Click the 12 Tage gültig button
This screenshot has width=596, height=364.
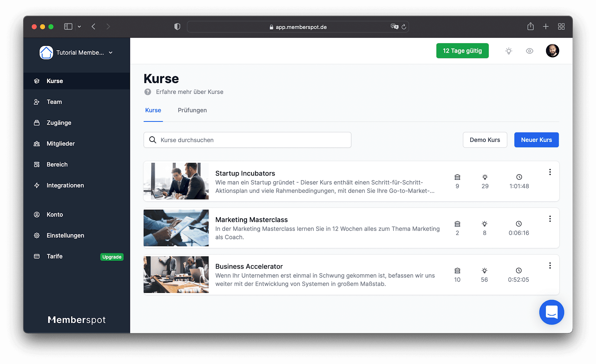462,51
